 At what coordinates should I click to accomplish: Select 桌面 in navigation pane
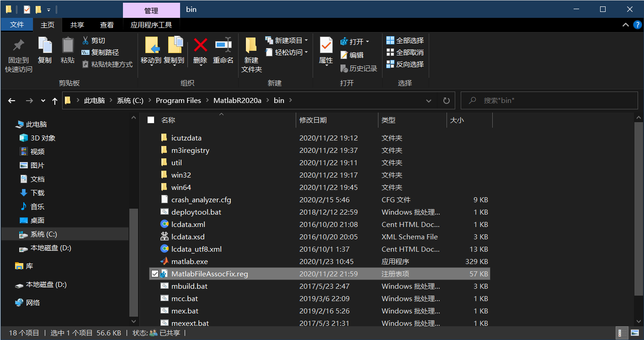[x=37, y=220]
